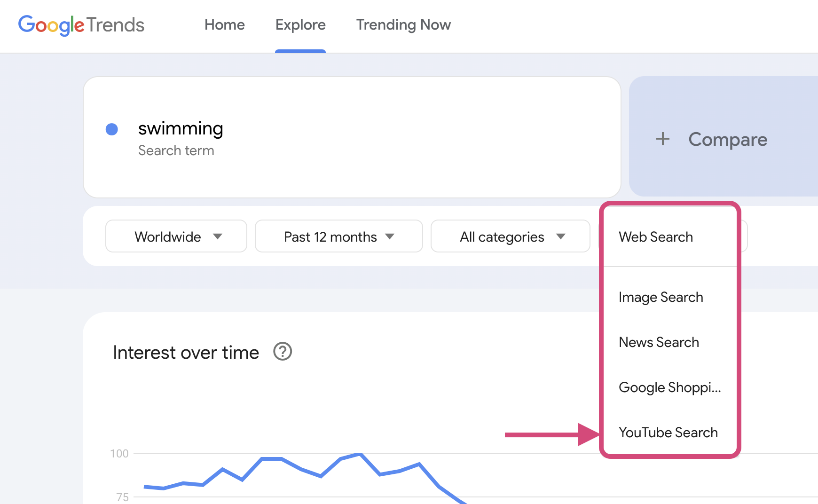Click the Trends wordmark in the header
Viewport: 818px width, 504px height.
coord(115,25)
